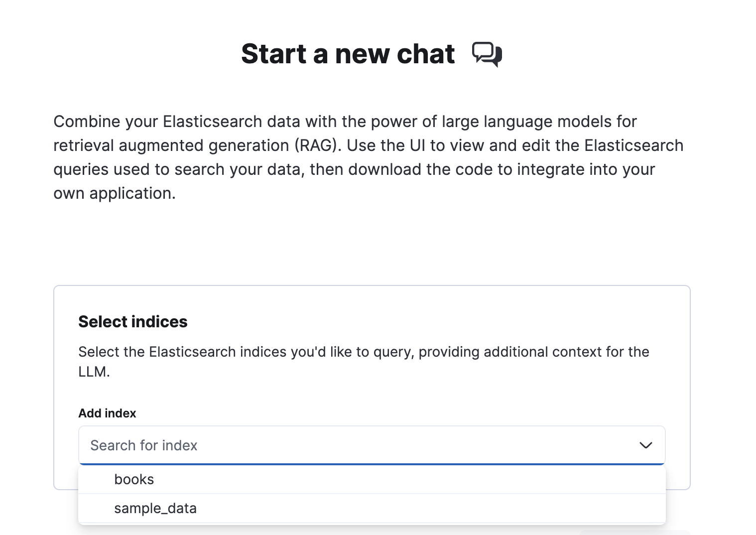This screenshot has width=756, height=535.
Task: Choose sample_data from the index list
Action: pos(155,508)
